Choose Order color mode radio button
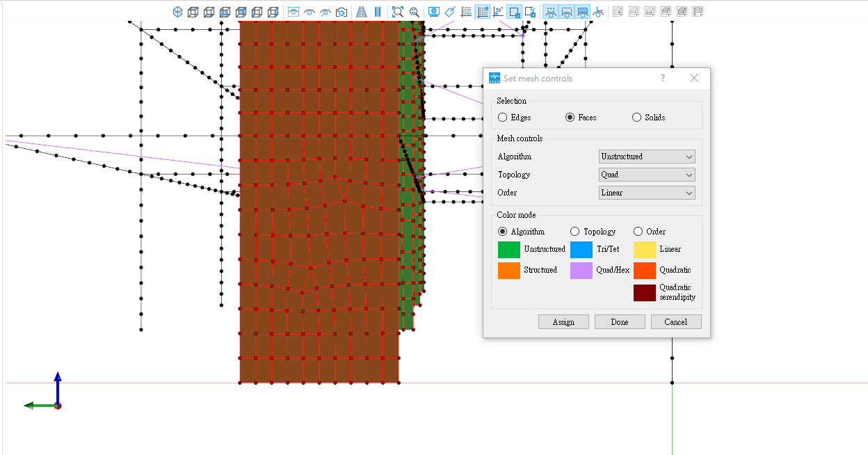The width and height of the screenshot is (868, 455). 638,232
